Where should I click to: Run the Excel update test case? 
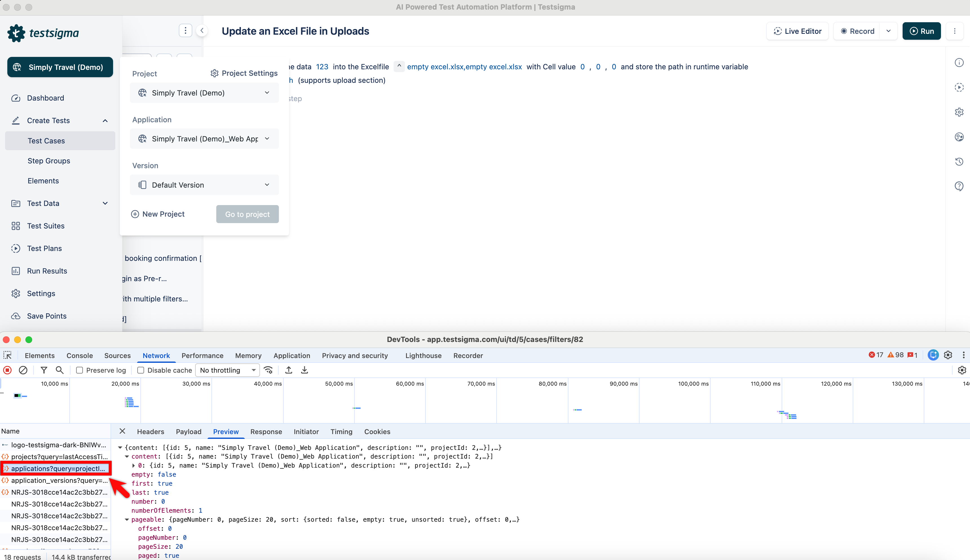(x=921, y=31)
